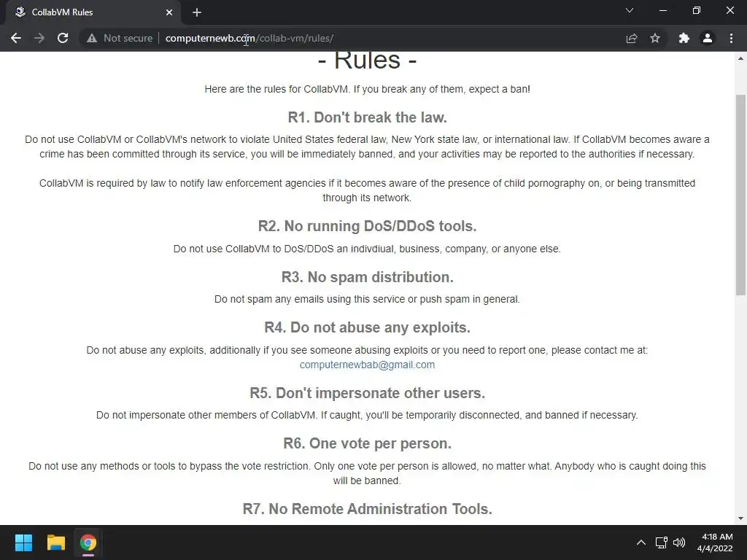The height and width of the screenshot is (560, 747).
Task: Click the address bar URL
Action: coord(249,38)
